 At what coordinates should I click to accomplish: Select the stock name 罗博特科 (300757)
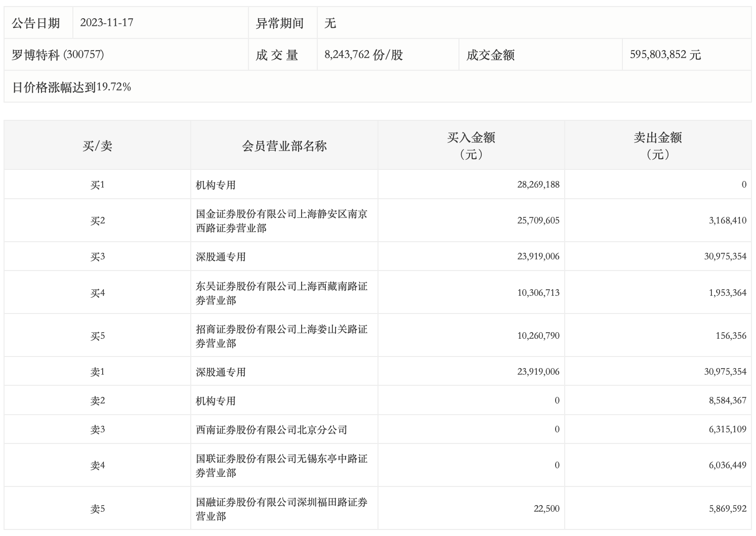tap(58, 55)
